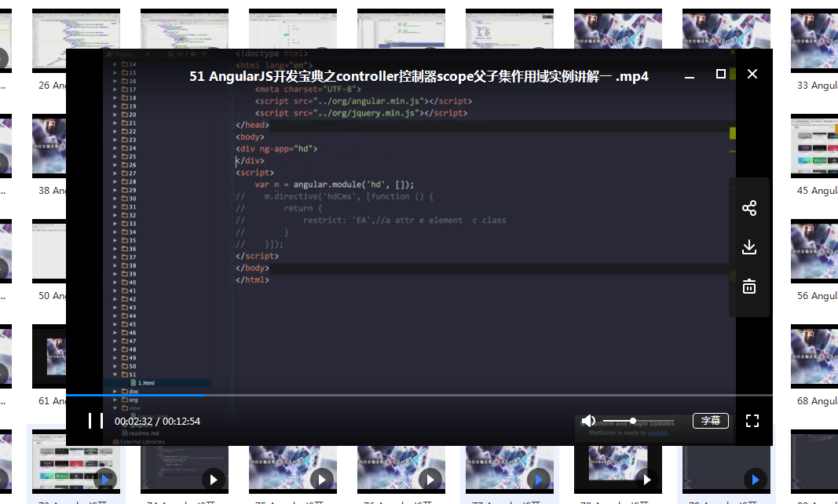Play video 78 using its play icon

[x=646, y=480]
